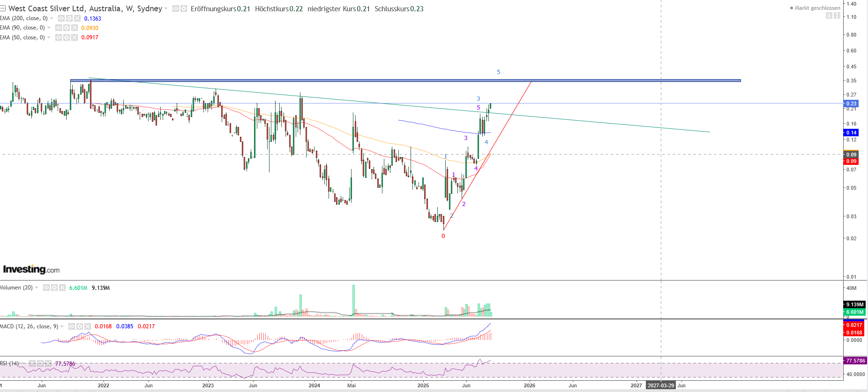The height and width of the screenshot is (392, 868).
Task: Open MACD indicator settings gear
Action: (x=80, y=326)
